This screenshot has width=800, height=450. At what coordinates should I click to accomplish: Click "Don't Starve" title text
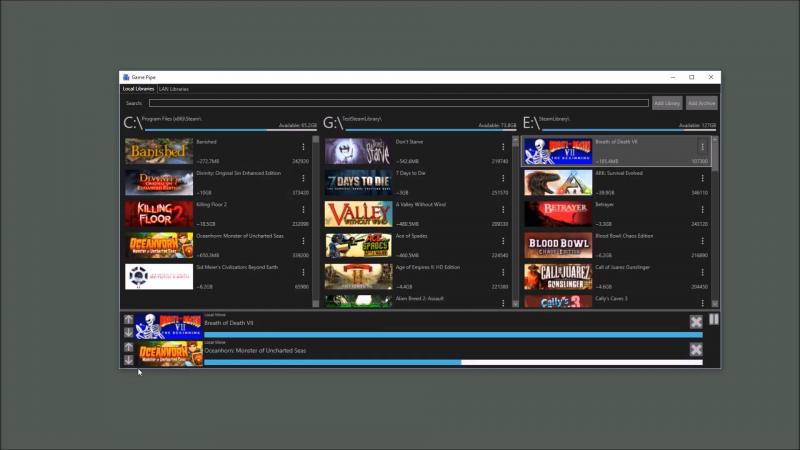click(410, 142)
